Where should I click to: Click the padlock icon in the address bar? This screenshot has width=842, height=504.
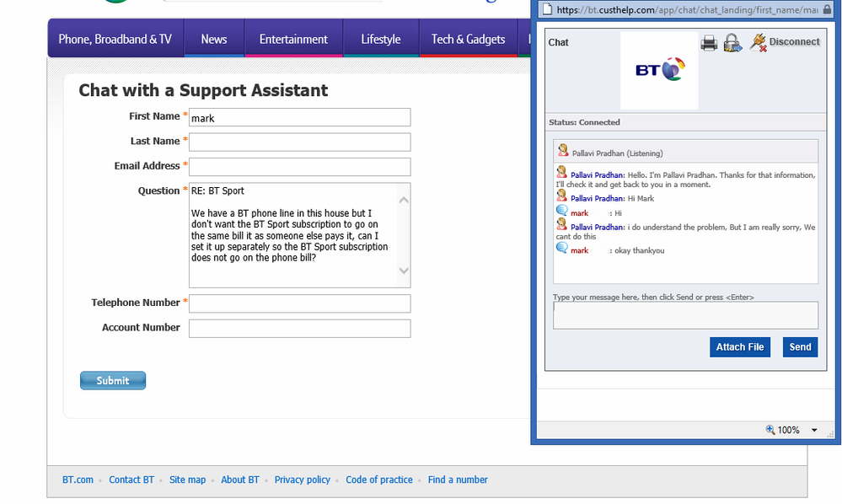827,9
